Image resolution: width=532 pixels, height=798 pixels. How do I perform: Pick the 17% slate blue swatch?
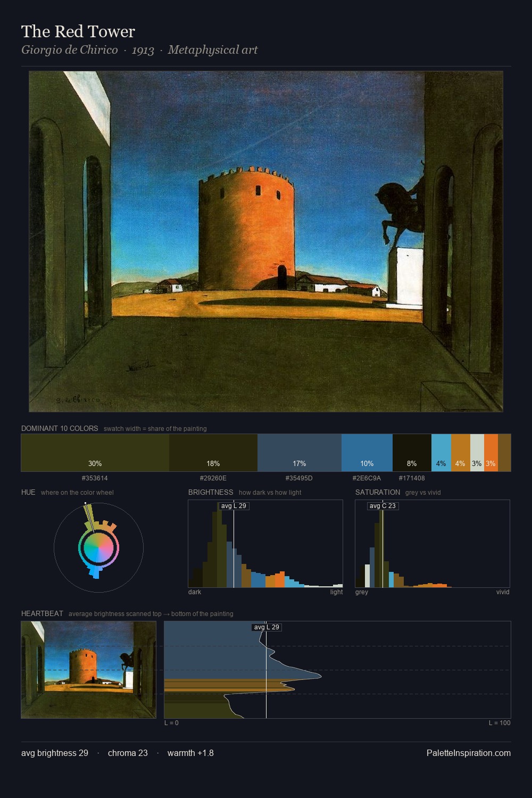(x=300, y=453)
